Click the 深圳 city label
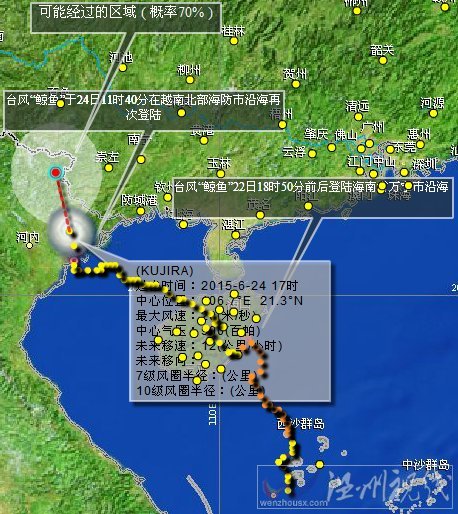458x514 pixels. tap(424, 164)
